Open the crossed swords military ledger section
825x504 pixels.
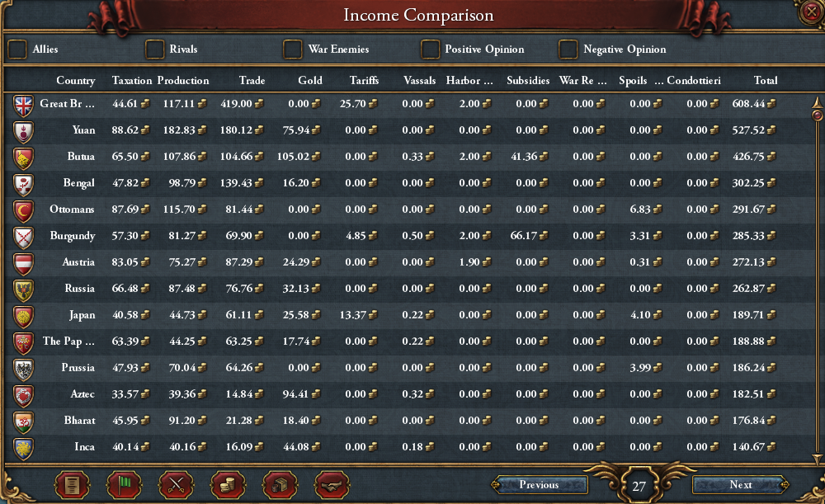coord(176,485)
